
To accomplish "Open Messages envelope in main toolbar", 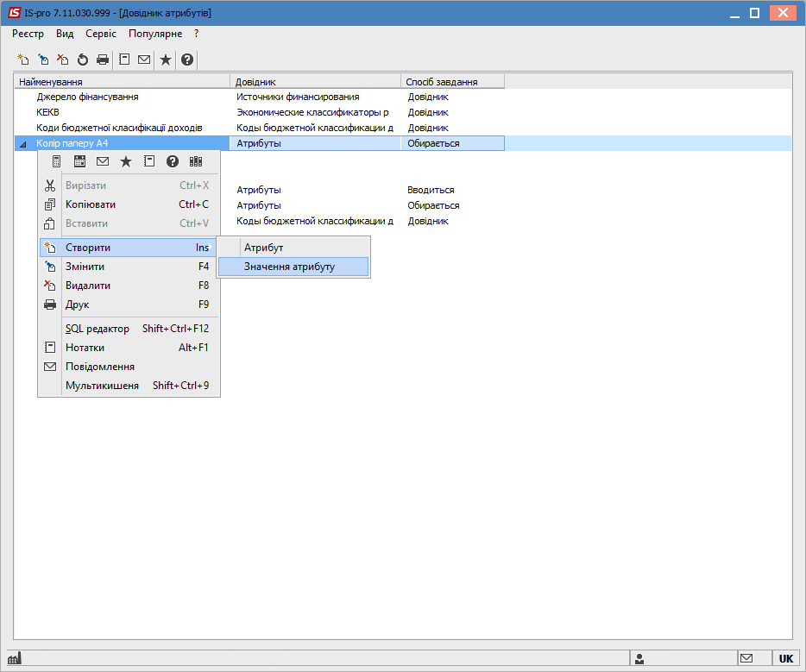I will [144, 60].
